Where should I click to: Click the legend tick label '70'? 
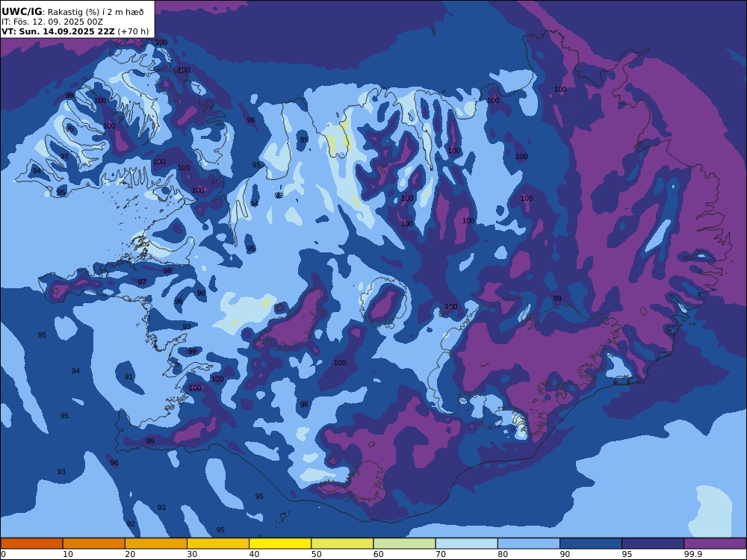click(441, 554)
